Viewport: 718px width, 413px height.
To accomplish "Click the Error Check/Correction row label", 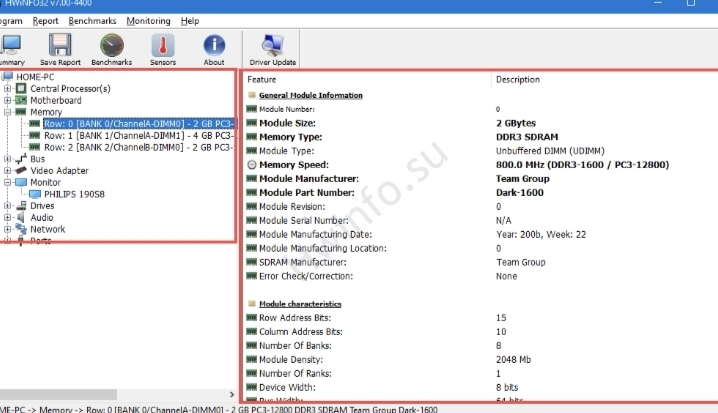I will [306, 276].
